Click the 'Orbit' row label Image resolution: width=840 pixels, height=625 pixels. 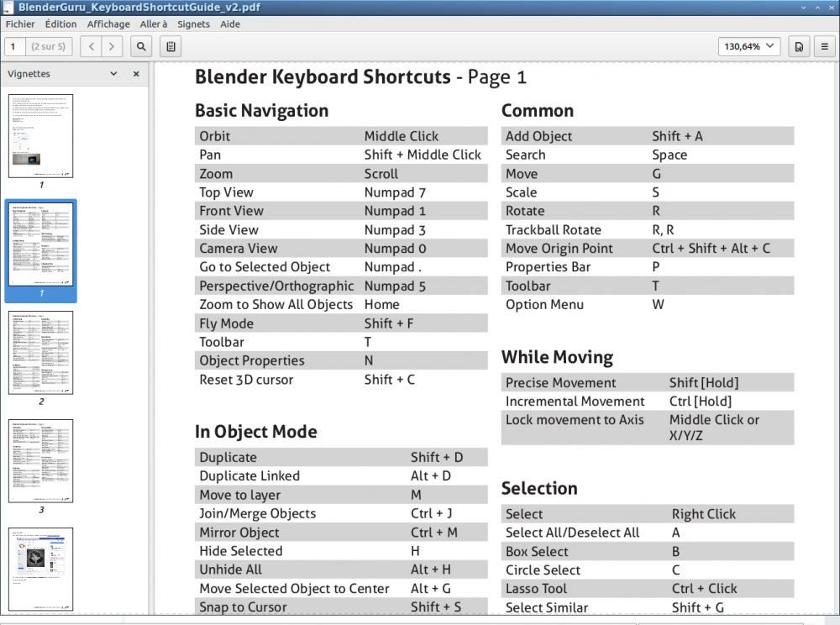(x=215, y=136)
